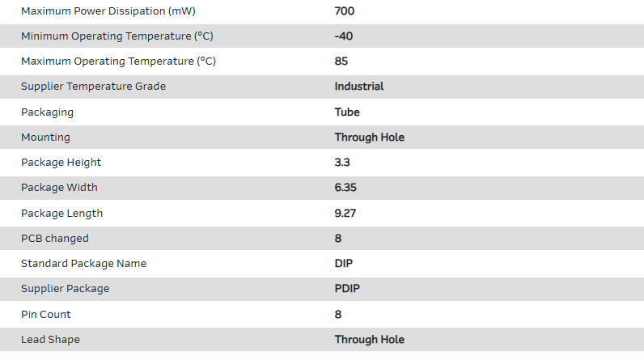Select the 3.3 package height value
The width and height of the screenshot is (644, 356).
(x=342, y=163)
